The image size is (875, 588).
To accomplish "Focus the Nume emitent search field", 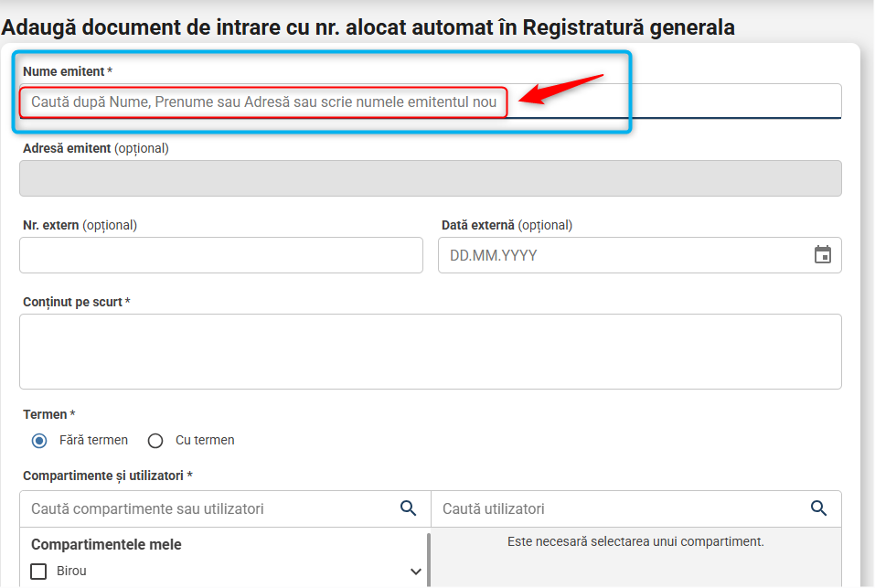I will click(431, 102).
